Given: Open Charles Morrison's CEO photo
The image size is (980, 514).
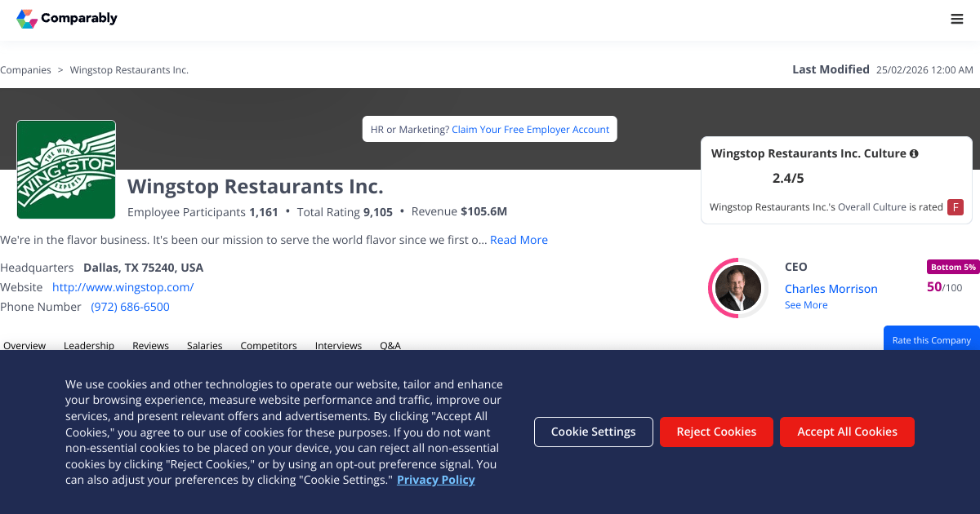Looking at the screenshot, I should coord(738,288).
